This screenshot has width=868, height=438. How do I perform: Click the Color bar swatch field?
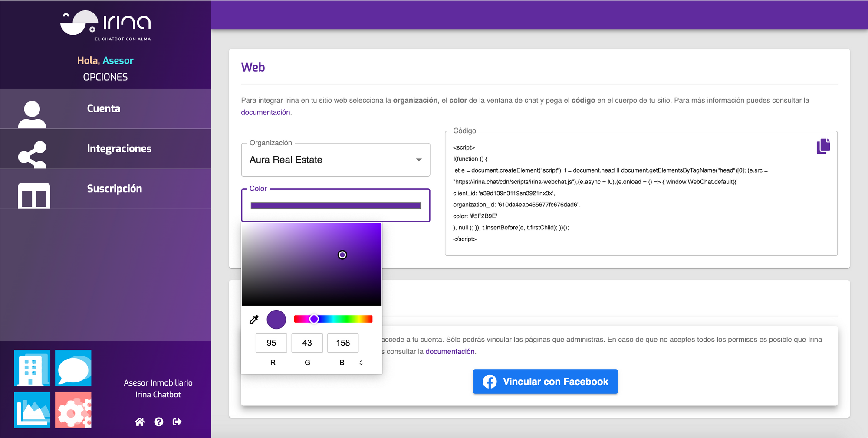pos(335,206)
